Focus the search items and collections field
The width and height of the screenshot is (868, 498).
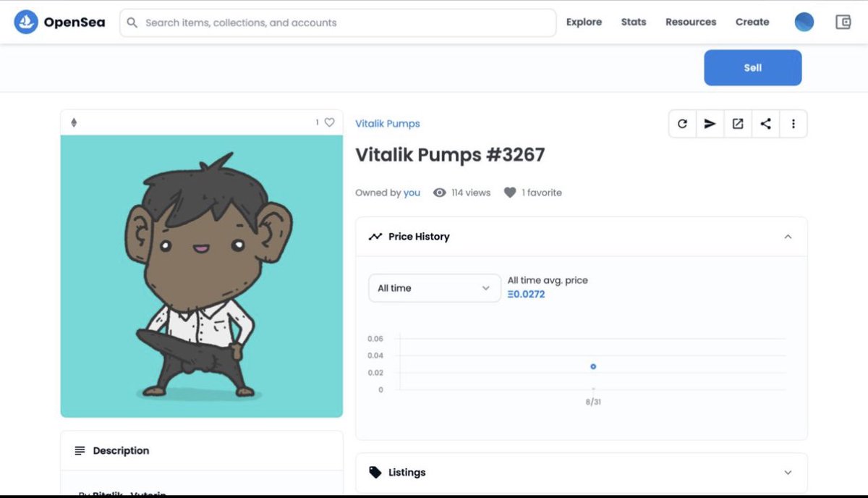click(x=338, y=22)
